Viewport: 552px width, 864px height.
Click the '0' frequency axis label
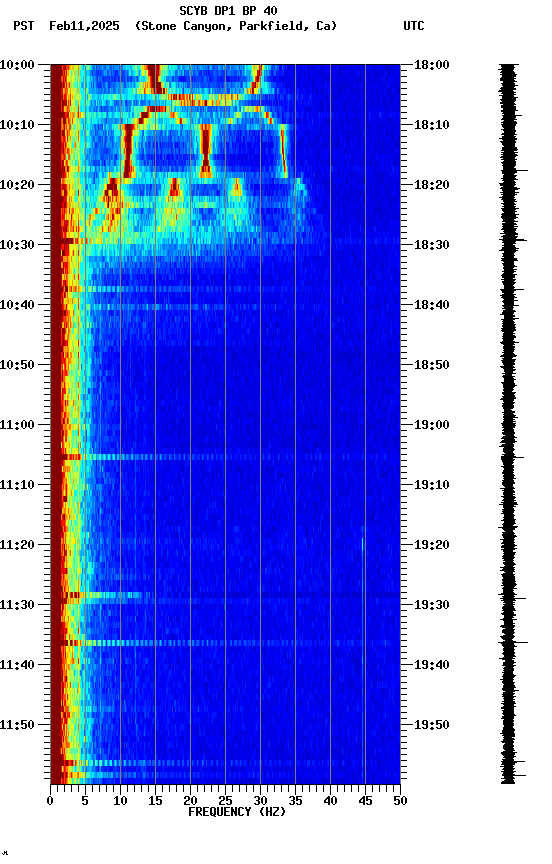point(50,801)
